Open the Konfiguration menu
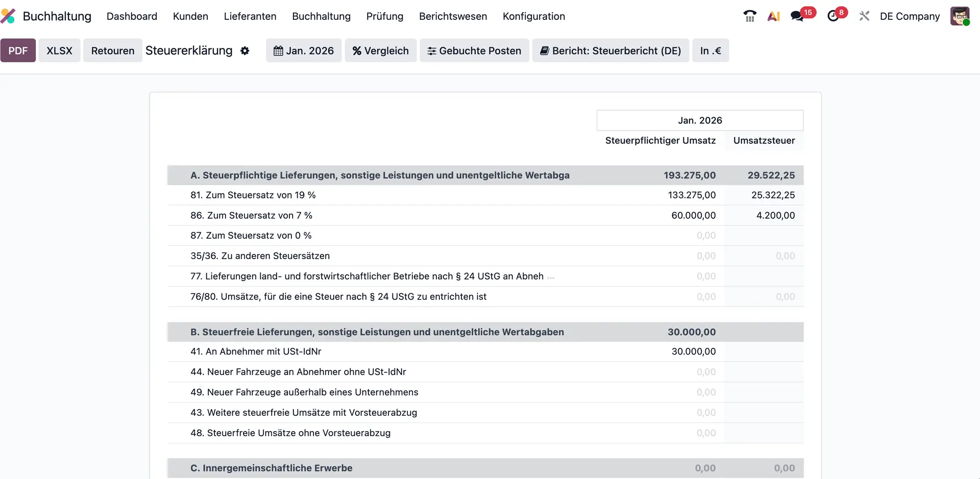 [533, 16]
